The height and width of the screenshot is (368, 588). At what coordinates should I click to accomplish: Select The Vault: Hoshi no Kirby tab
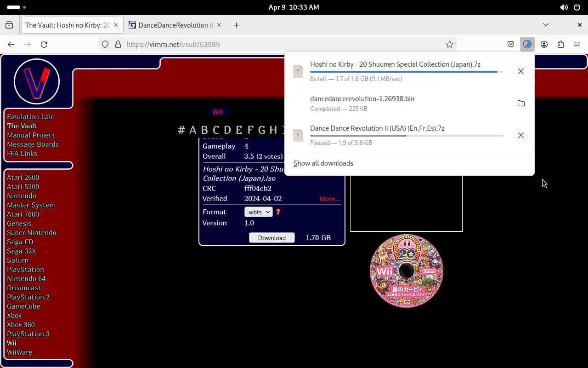click(72, 25)
